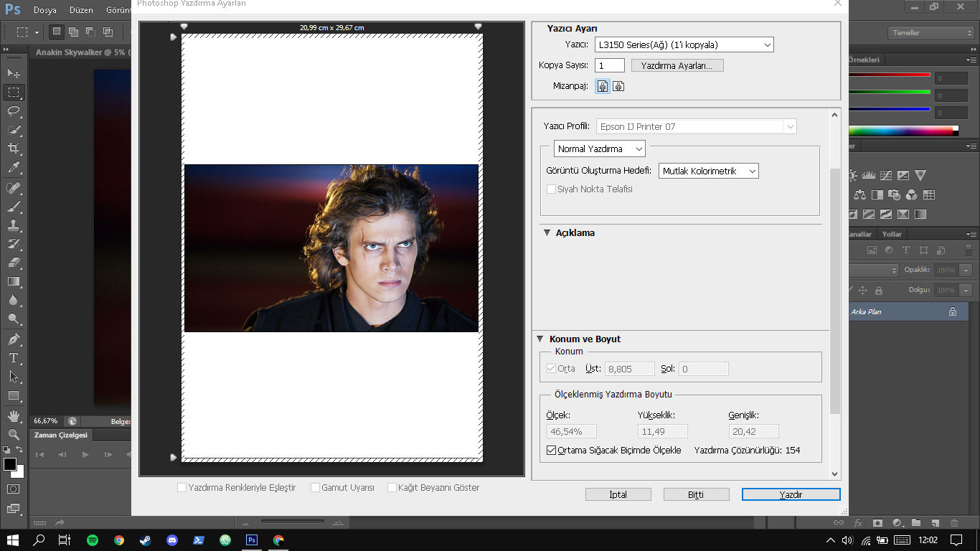Toggle Siyah Nokta Telafisi checkbox
Image resolution: width=980 pixels, height=551 pixels.
pyautogui.click(x=551, y=189)
